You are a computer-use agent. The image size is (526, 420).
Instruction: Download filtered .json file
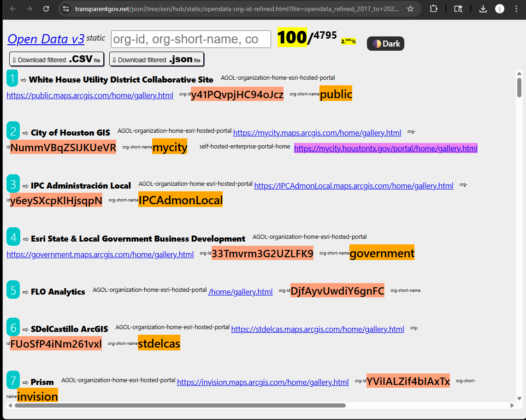[157, 59]
